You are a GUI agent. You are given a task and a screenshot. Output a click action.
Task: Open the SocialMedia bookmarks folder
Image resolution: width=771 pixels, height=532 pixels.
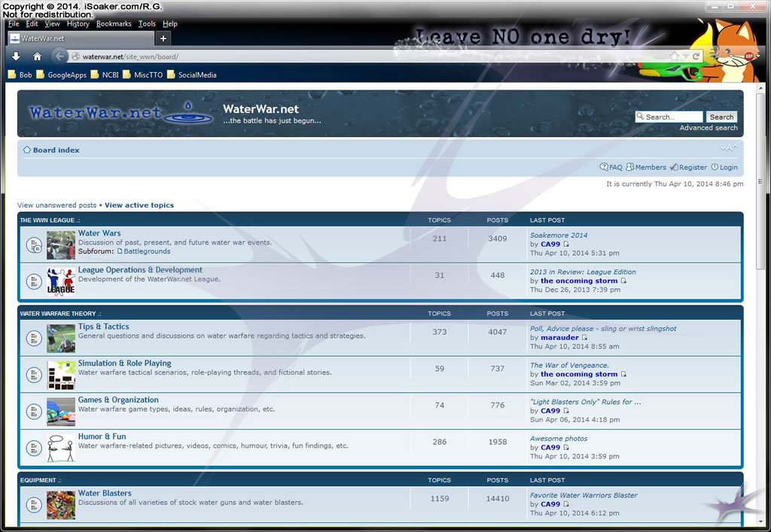pyautogui.click(x=192, y=74)
